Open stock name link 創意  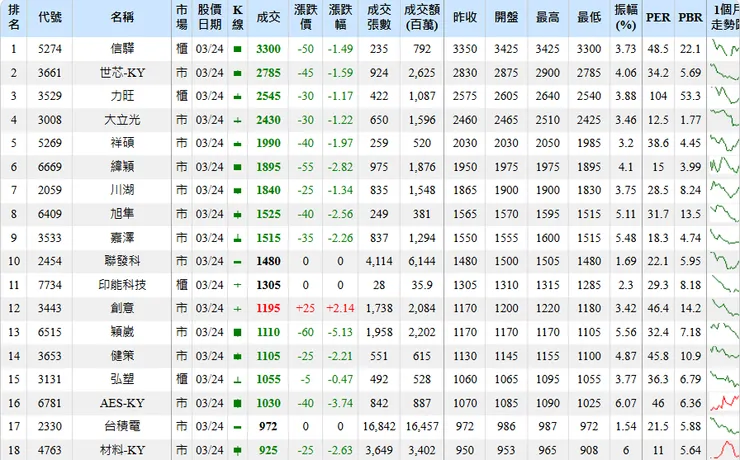click(x=122, y=308)
